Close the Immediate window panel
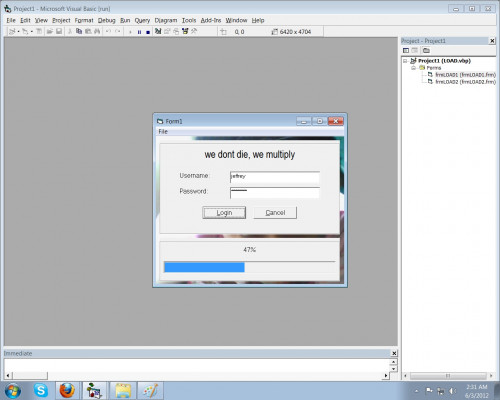500x400 pixels. click(x=394, y=353)
